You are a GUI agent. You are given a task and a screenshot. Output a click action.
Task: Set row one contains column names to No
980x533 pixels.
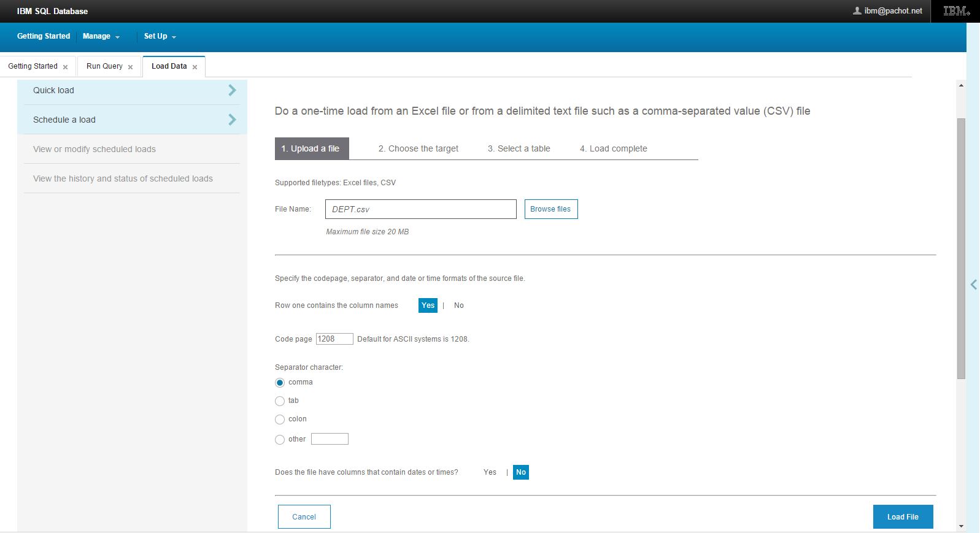(x=458, y=305)
